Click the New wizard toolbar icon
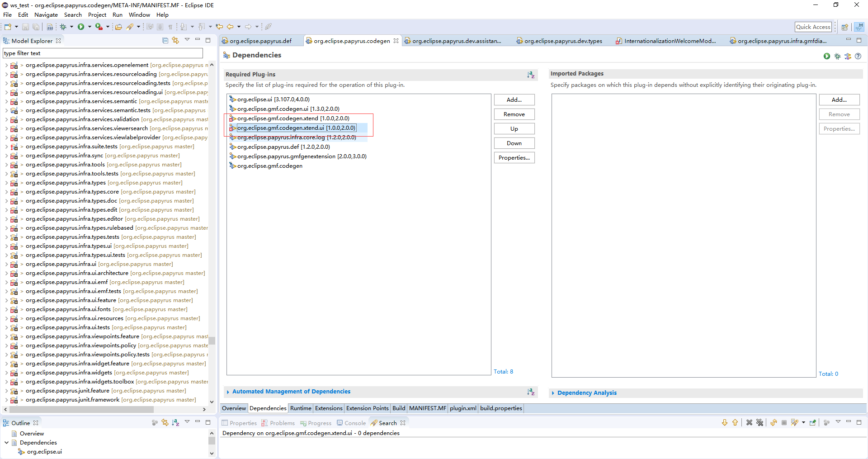 point(8,27)
